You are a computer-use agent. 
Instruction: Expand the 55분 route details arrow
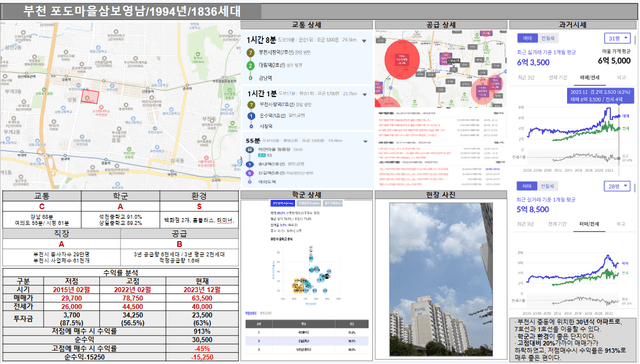365,142
